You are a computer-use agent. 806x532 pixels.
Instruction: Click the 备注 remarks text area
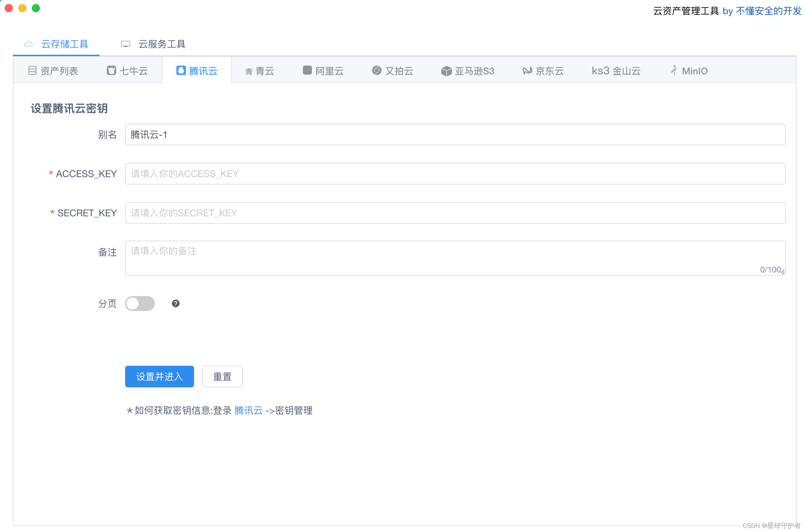[455, 258]
